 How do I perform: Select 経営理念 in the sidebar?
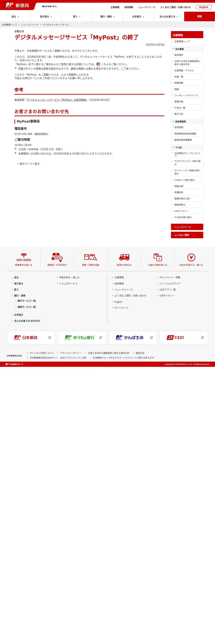coord(179,55)
